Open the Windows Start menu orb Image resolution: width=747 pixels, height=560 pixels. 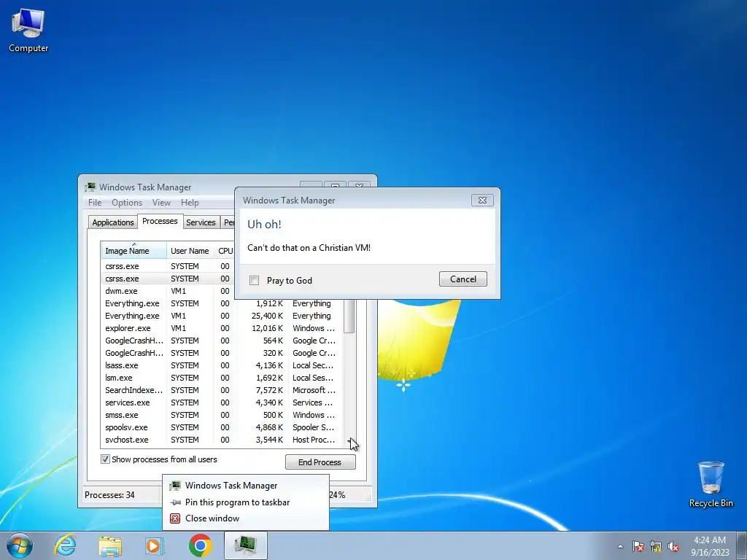[20, 545]
